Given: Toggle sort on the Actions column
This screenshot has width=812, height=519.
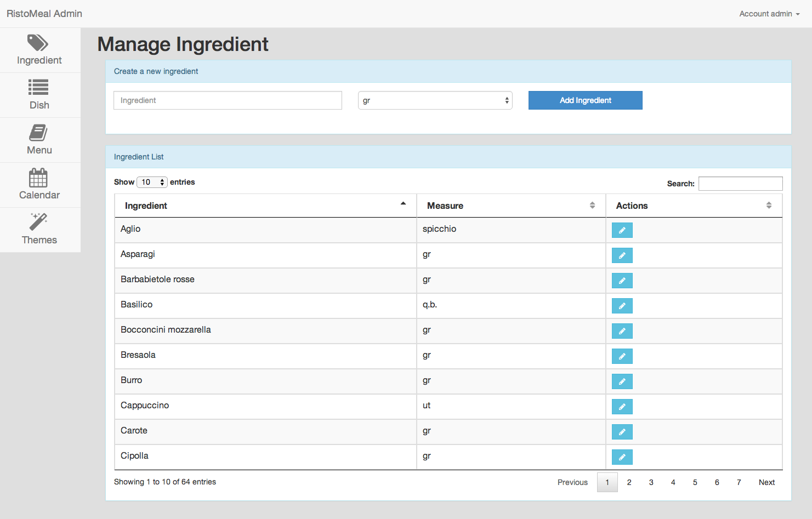Looking at the screenshot, I should coord(769,205).
